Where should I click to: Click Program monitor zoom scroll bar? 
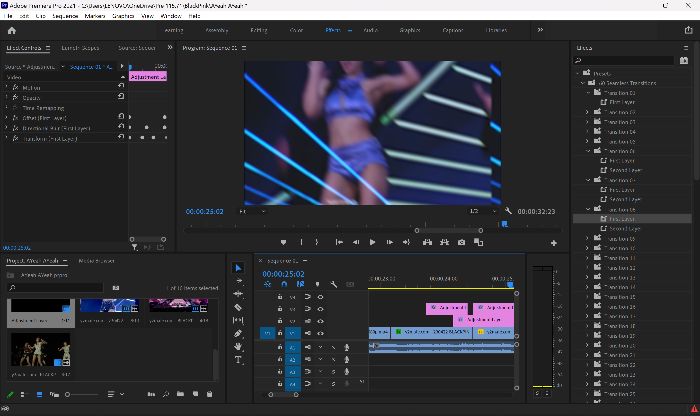(449, 231)
